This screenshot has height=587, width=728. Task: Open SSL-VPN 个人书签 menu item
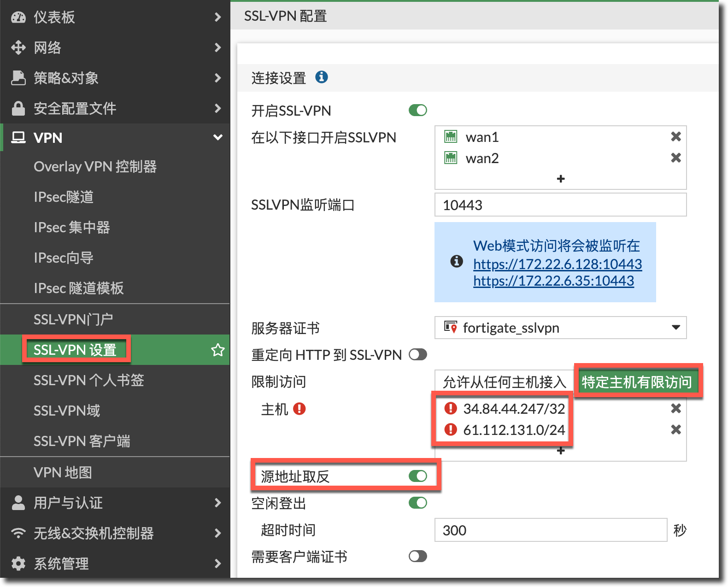click(x=115, y=380)
